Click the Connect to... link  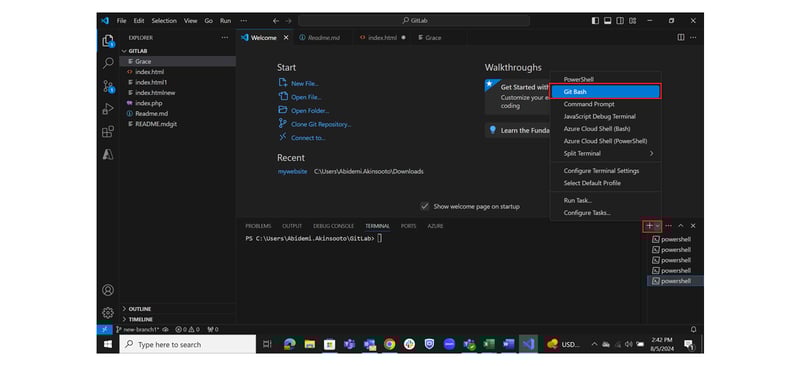308,138
